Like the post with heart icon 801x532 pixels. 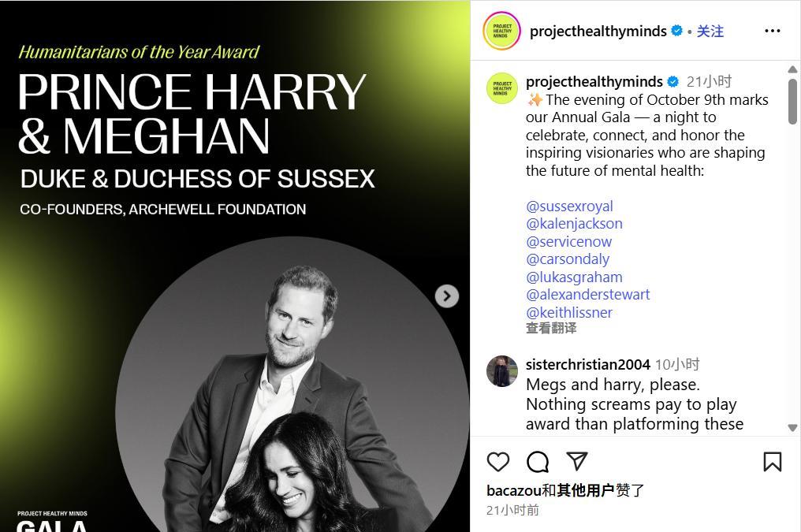tap(498, 462)
